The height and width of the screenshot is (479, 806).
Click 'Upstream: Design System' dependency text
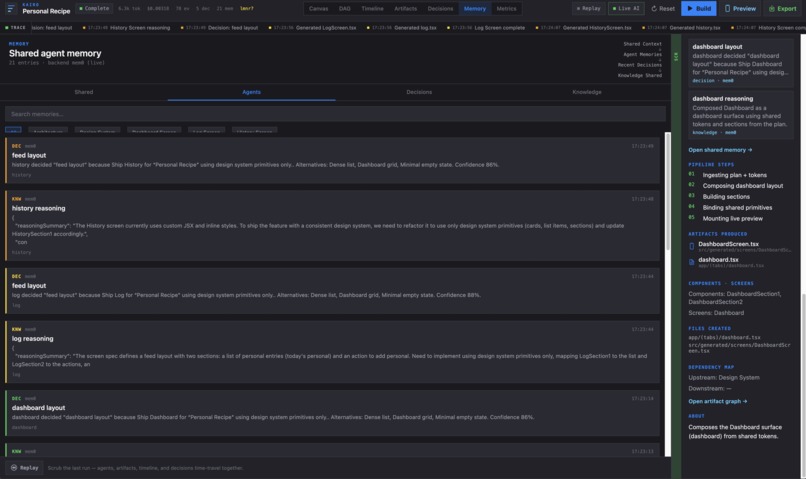pos(724,377)
